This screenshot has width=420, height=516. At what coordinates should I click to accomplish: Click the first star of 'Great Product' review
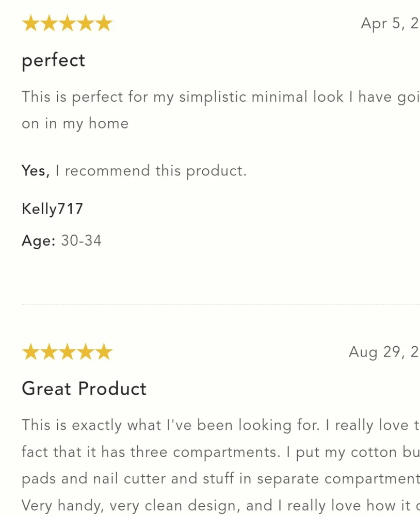pyautogui.click(x=30, y=352)
